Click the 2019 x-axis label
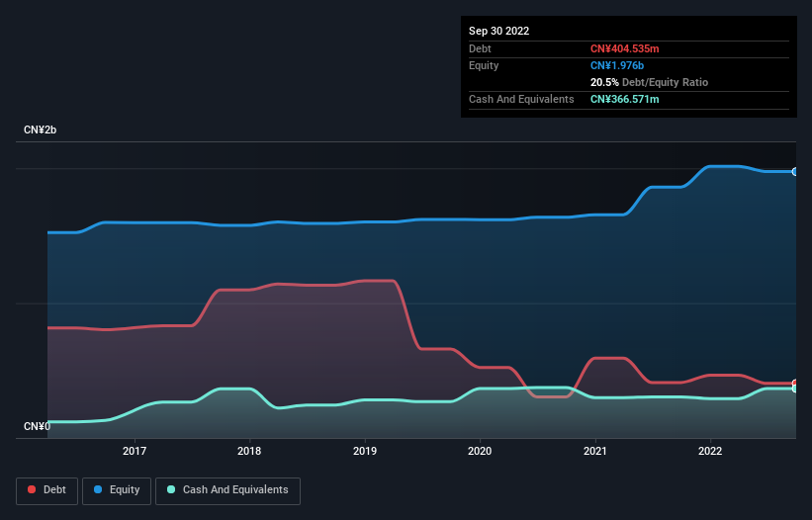The height and width of the screenshot is (520, 812). pos(365,451)
